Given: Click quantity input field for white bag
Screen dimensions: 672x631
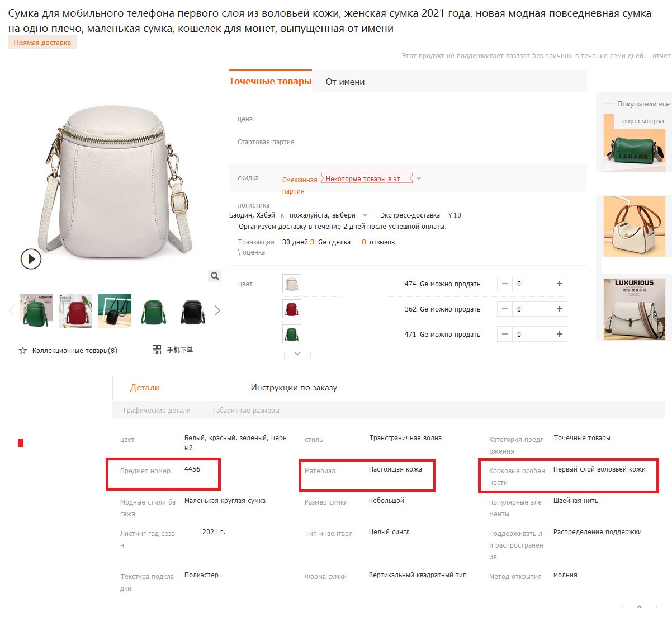Looking at the screenshot, I should click(532, 284).
